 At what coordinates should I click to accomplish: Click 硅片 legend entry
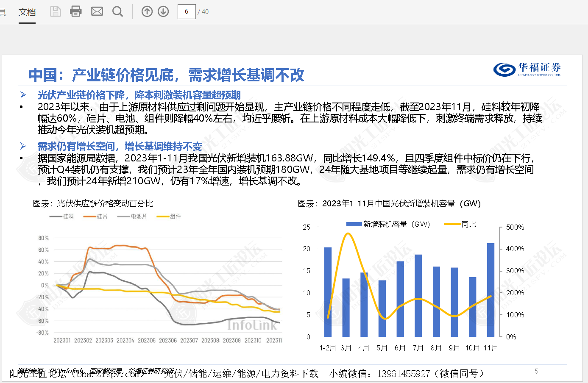tap(96, 216)
